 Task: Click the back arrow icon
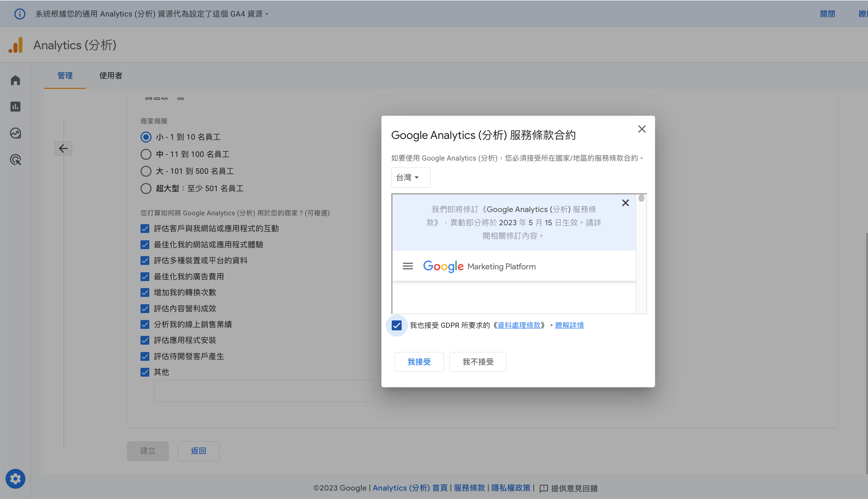pos(63,148)
